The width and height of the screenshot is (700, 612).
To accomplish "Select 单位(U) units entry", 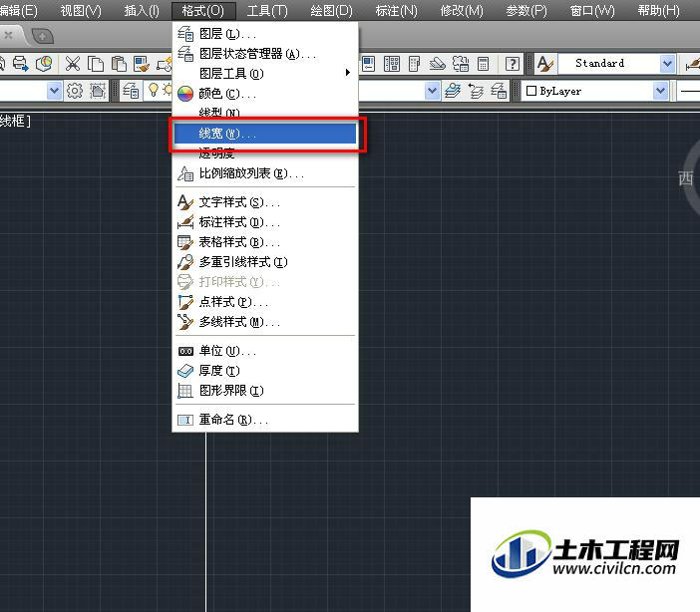I will 265,351.
